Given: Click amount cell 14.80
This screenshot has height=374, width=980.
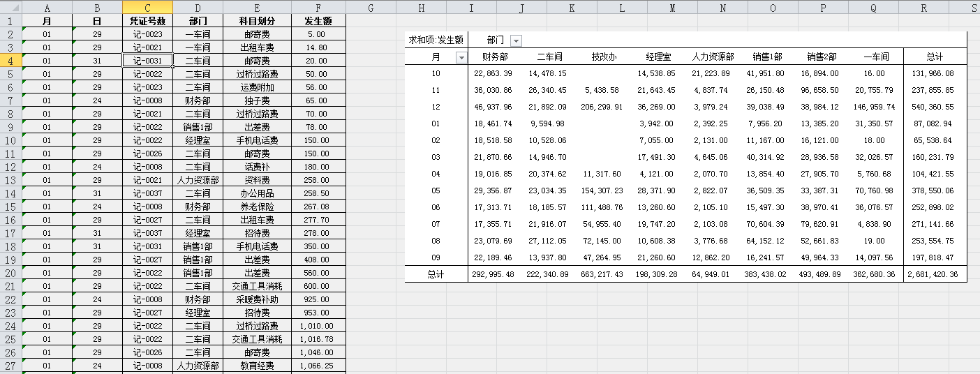Looking at the screenshot, I should [318, 47].
